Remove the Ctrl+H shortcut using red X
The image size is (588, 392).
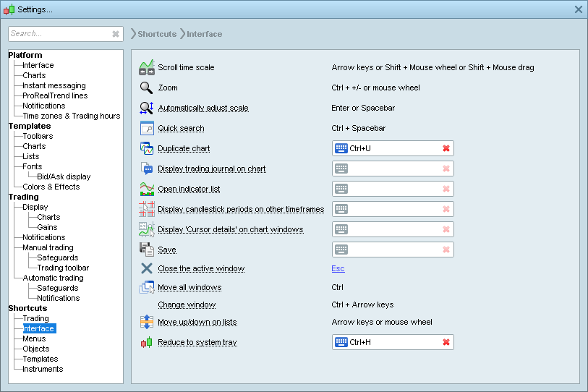tap(446, 342)
